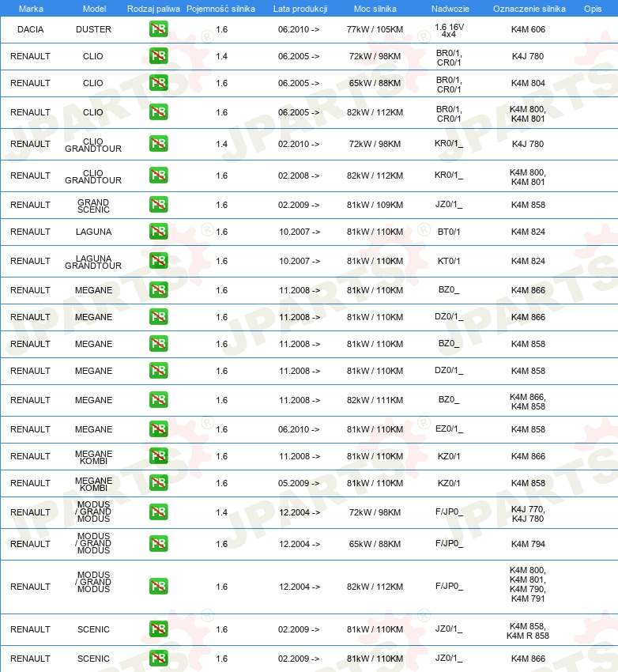This screenshot has width=618, height=672.
Task: Click the K4M 866, K4M 858 engine cell
Action: [528, 402]
